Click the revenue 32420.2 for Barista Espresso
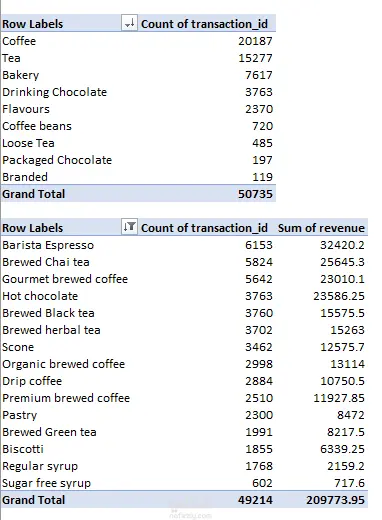 tap(342, 245)
